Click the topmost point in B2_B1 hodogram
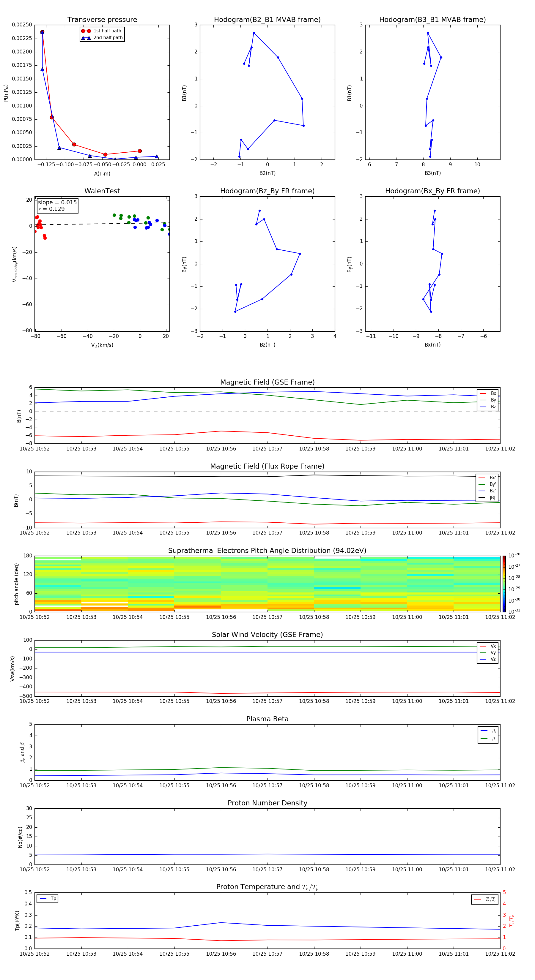The image size is (535, 980). 254,33
